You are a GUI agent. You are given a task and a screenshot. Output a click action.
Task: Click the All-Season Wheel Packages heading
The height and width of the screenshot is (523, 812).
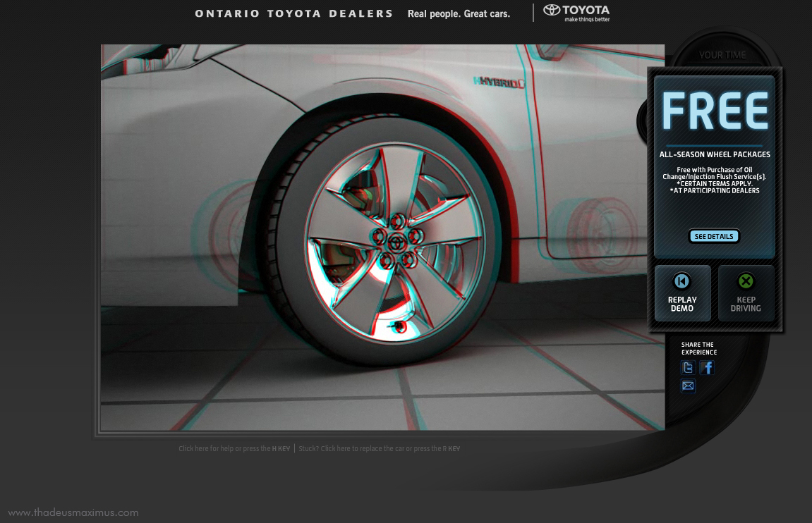pyautogui.click(x=715, y=154)
